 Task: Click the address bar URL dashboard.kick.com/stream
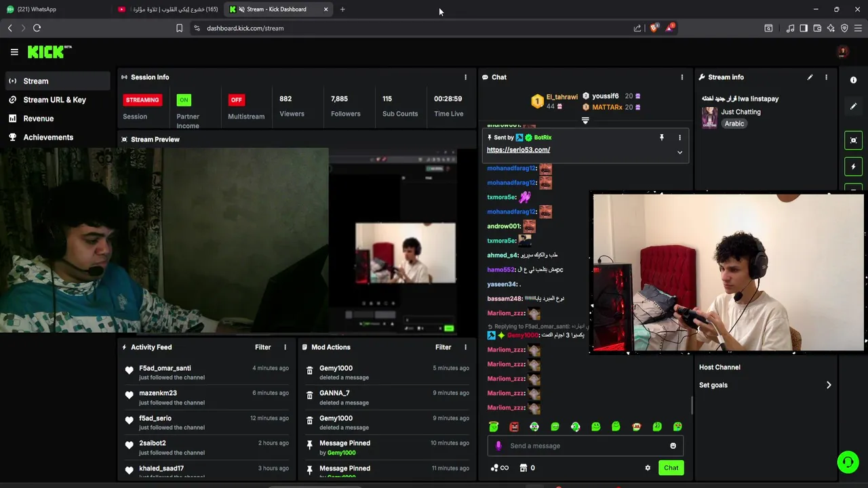click(x=245, y=28)
